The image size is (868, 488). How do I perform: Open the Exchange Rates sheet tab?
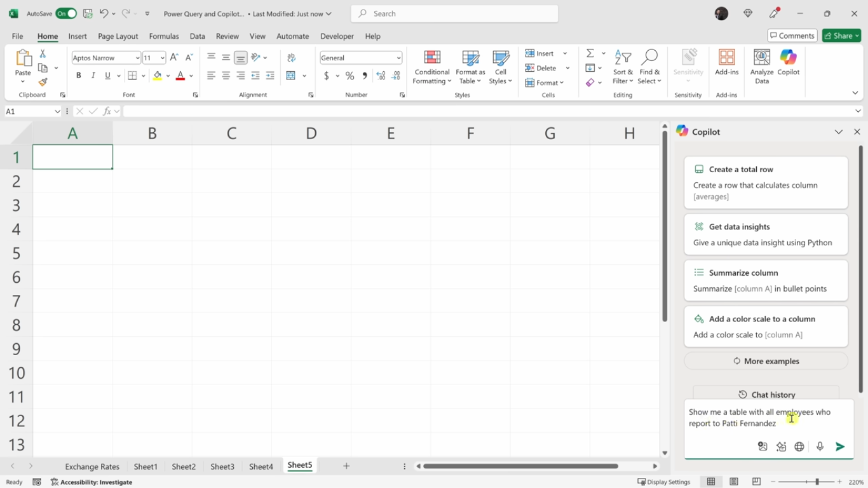point(92,466)
